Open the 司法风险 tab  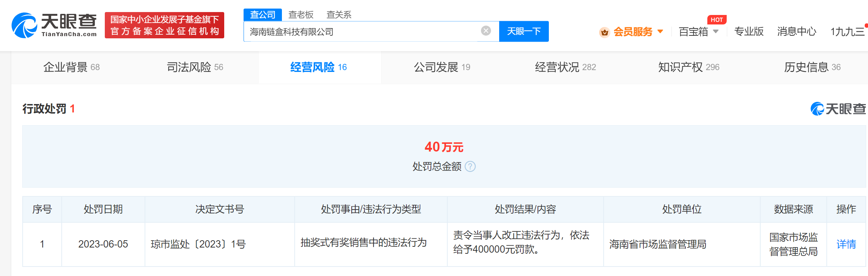[x=195, y=67]
